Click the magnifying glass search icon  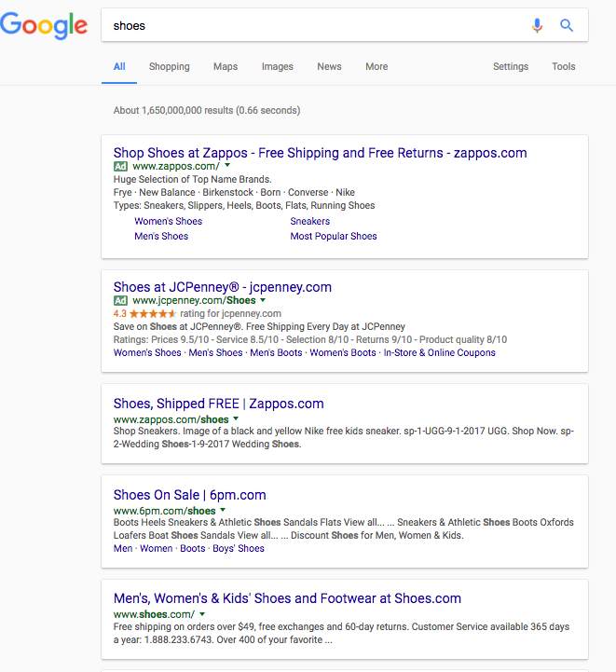click(x=567, y=26)
